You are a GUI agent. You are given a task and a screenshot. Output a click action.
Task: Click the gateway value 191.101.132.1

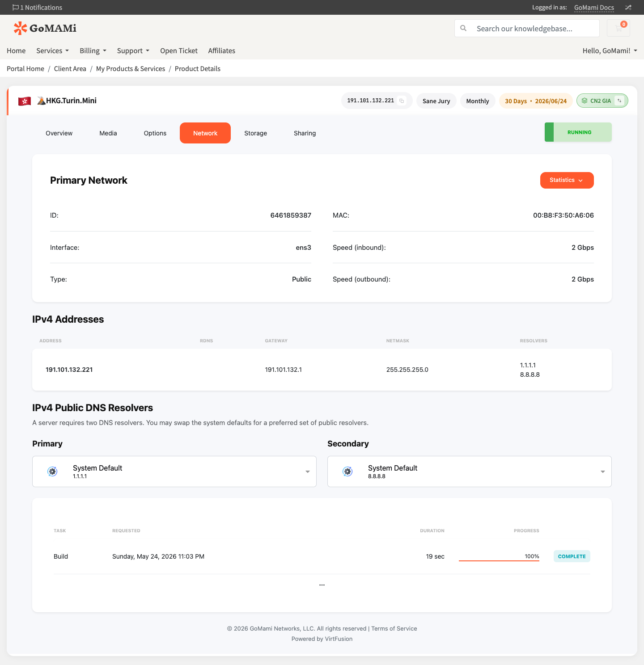point(284,370)
